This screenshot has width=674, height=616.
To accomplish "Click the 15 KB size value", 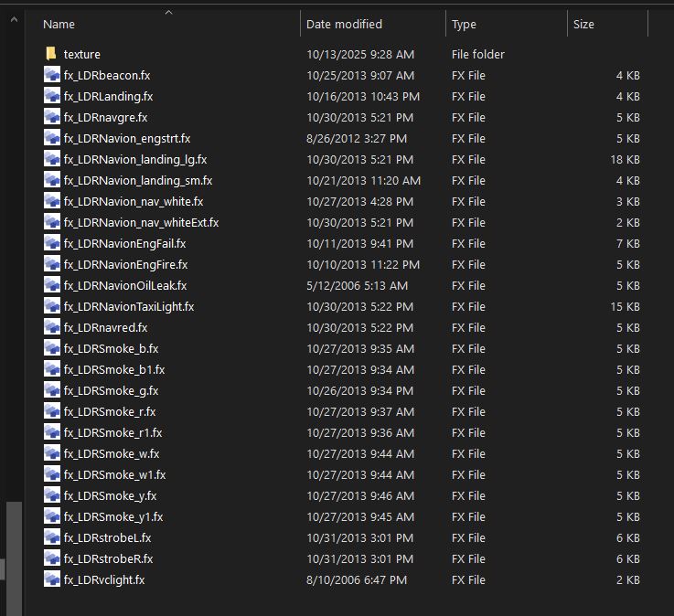I will click(x=625, y=307).
